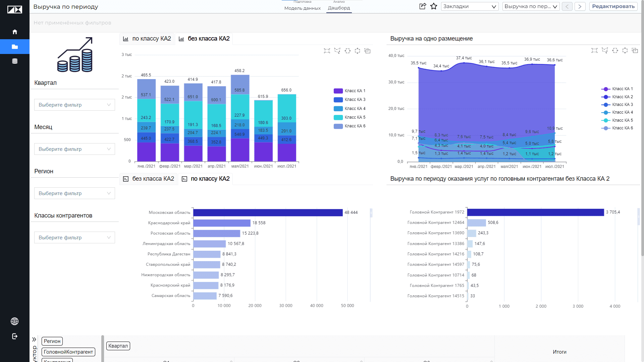The height and width of the screenshot is (362, 644).
Task: Open the folder section in the sidebar
Action: pyautogui.click(x=15, y=47)
